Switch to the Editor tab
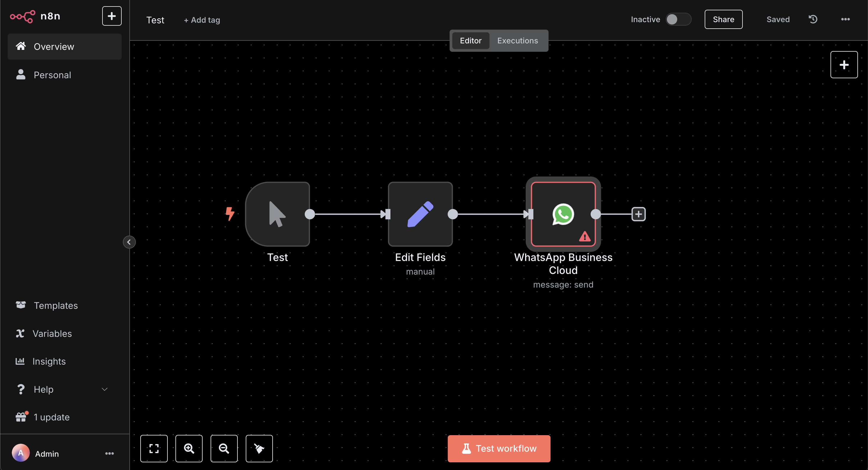This screenshot has width=868, height=470. point(470,40)
